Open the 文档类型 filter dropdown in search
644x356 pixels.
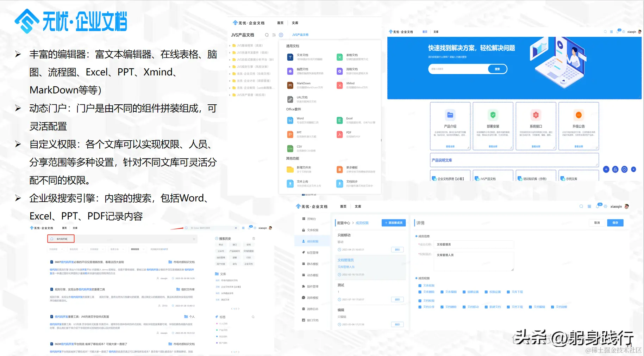click(56, 249)
